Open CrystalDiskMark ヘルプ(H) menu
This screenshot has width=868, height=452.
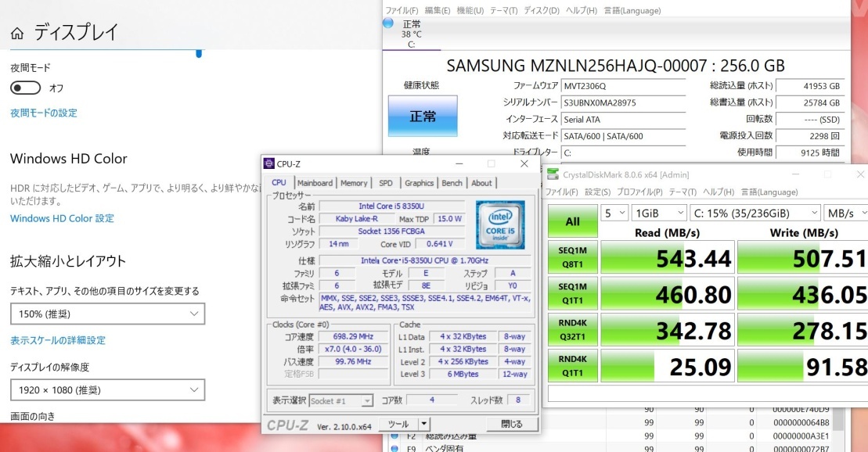tap(719, 192)
